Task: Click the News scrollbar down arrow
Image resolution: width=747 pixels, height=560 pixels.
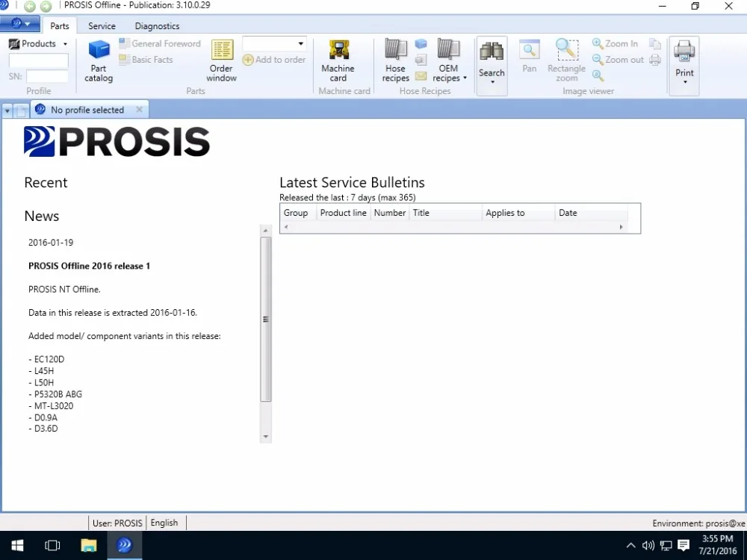Action: click(x=266, y=437)
